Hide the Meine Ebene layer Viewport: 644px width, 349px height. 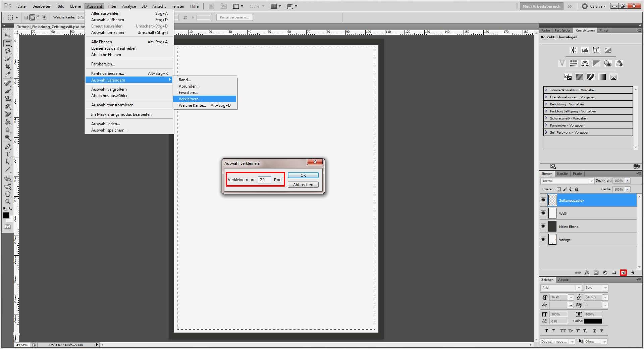[543, 226]
